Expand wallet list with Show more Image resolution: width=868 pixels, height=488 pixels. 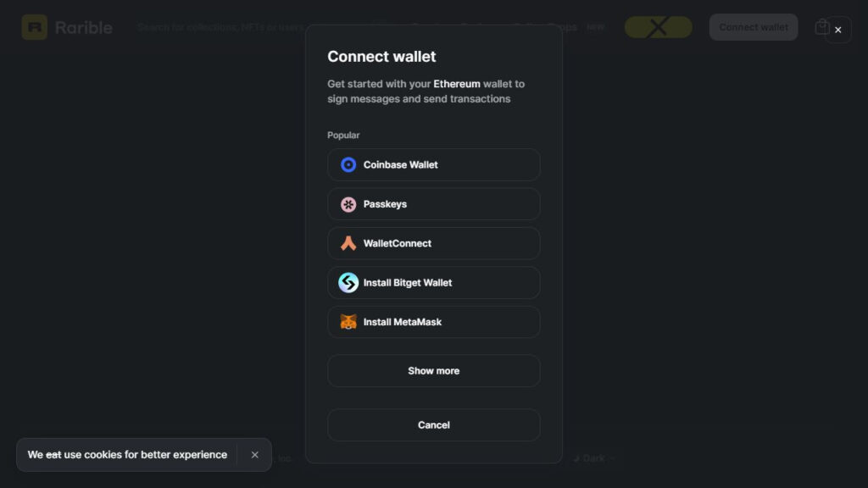coord(433,371)
